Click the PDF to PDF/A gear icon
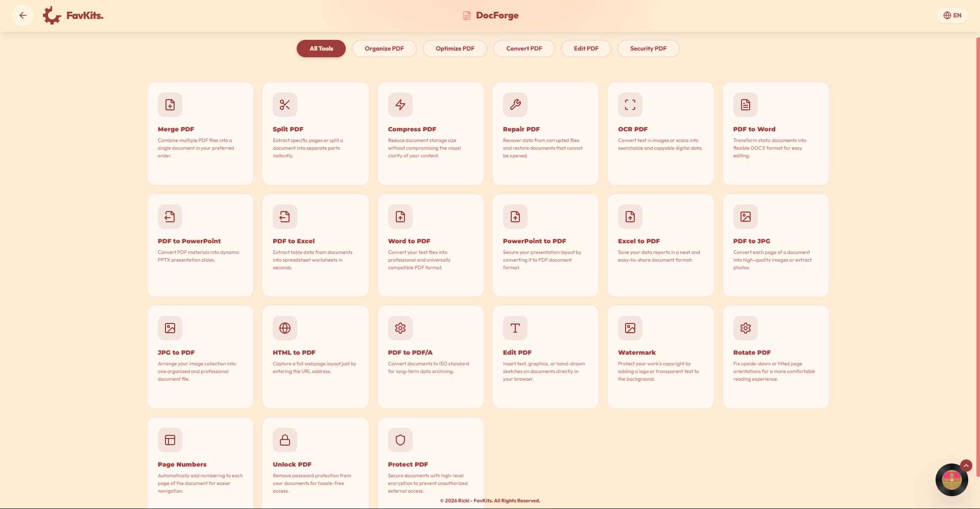The height and width of the screenshot is (509, 980). (400, 328)
